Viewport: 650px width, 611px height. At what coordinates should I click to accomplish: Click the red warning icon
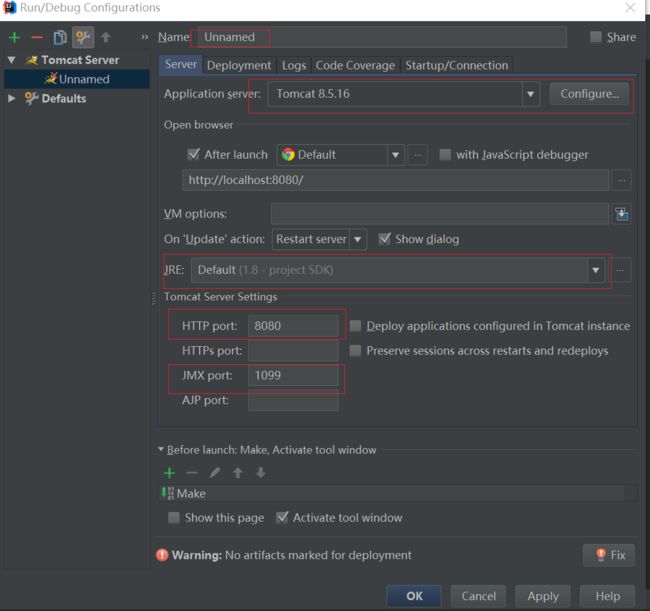pos(162,555)
